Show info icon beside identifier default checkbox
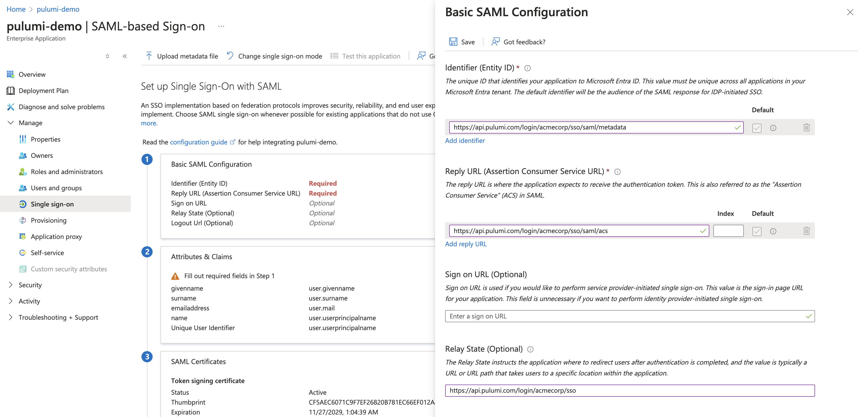Screen dimensions: 868x417 773,128
